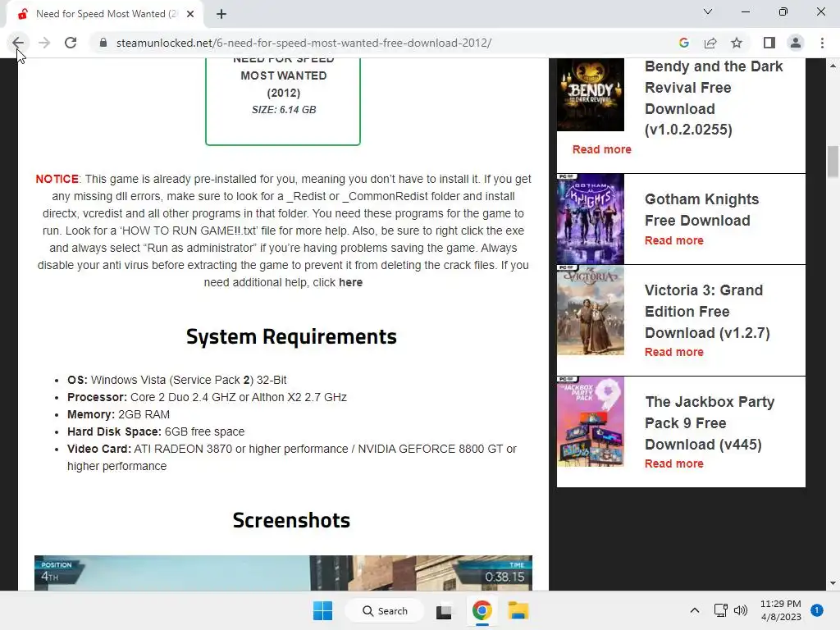Close the Need for Speed tab

coord(190,14)
